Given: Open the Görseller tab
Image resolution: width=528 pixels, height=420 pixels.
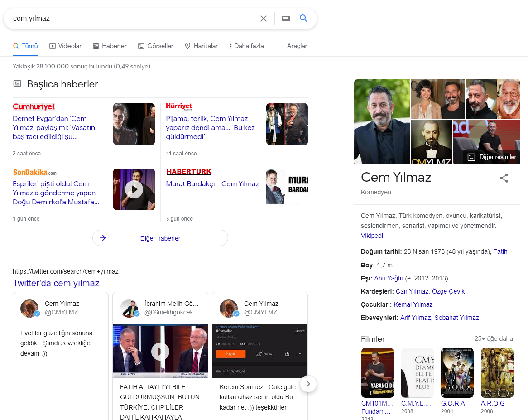Looking at the screenshot, I should pyautogui.click(x=156, y=46).
